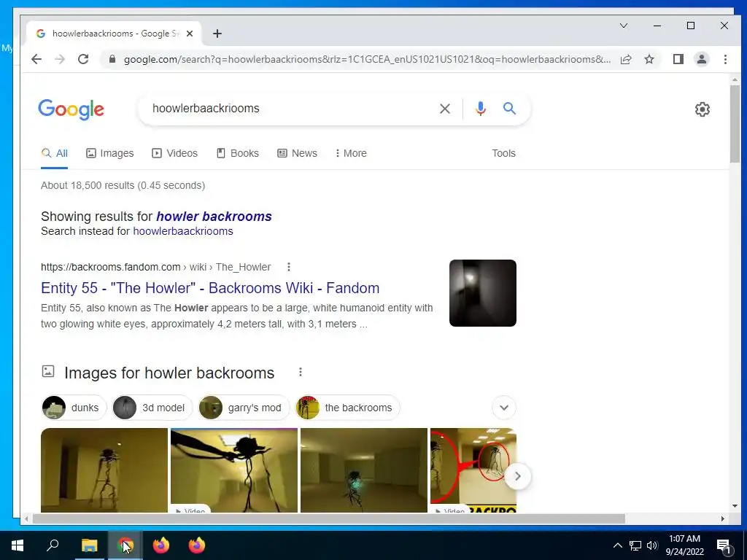The image size is (747, 560).
Task: Go to the Google homepage via the logo
Action: (71, 109)
